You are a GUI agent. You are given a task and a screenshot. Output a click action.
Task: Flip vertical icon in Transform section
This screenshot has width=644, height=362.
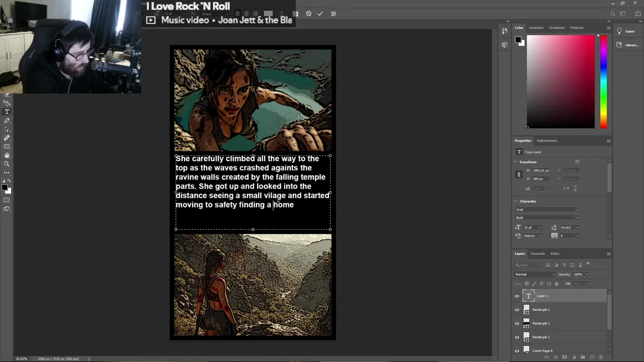[575, 188]
